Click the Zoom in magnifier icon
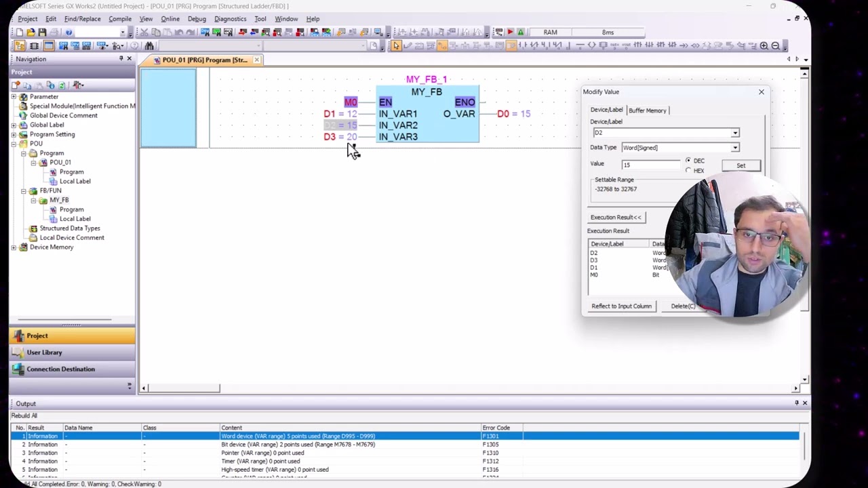This screenshot has width=868, height=488. (x=764, y=46)
